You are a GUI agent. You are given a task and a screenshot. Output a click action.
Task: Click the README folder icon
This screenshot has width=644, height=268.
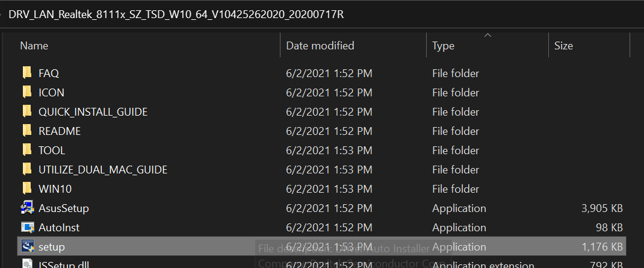[x=27, y=131]
